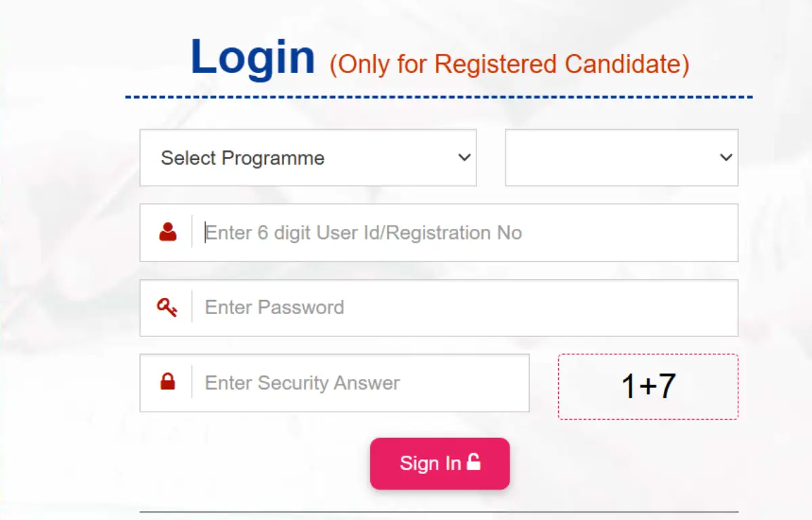
Task: Open the Select Programme dropdown
Action: pyautogui.click(x=308, y=158)
